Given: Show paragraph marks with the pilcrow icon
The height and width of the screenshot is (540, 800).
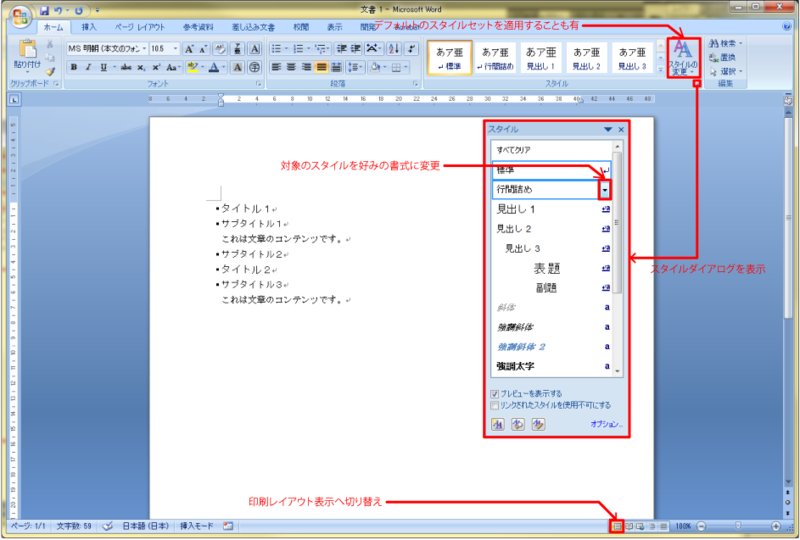Looking at the screenshot, I should coord(411,49).
